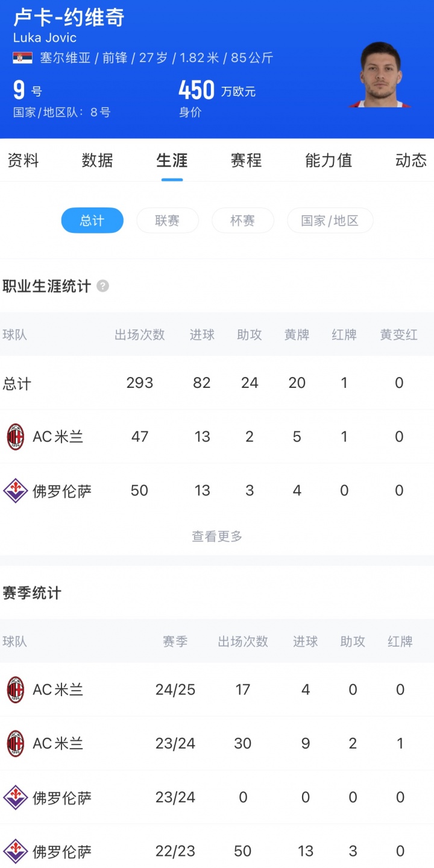Viewport: 434px width, 868px height.
Task: Expand career stats with 查看更多
Action: (217, 536)
